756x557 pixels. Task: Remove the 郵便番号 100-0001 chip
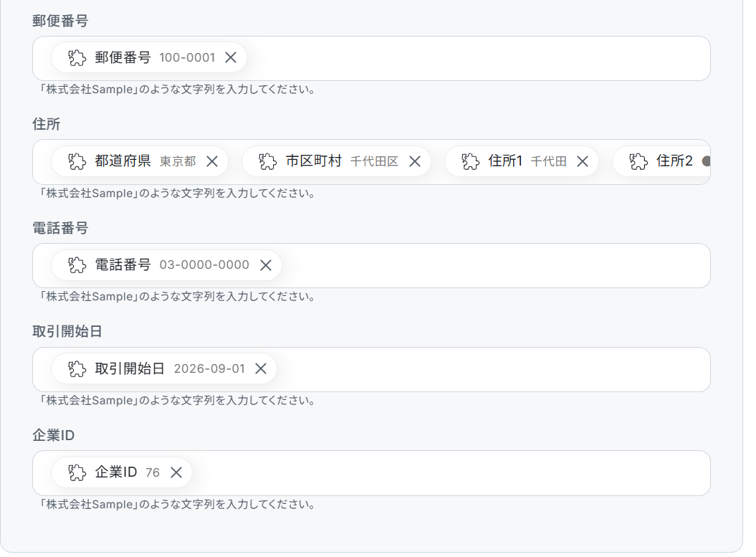point(231,57)
